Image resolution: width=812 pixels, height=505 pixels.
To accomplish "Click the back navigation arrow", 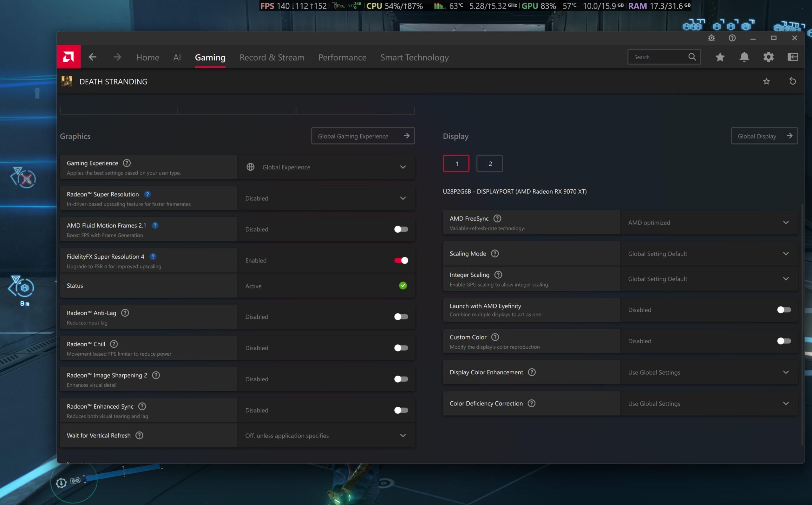I will click(93, 57).
